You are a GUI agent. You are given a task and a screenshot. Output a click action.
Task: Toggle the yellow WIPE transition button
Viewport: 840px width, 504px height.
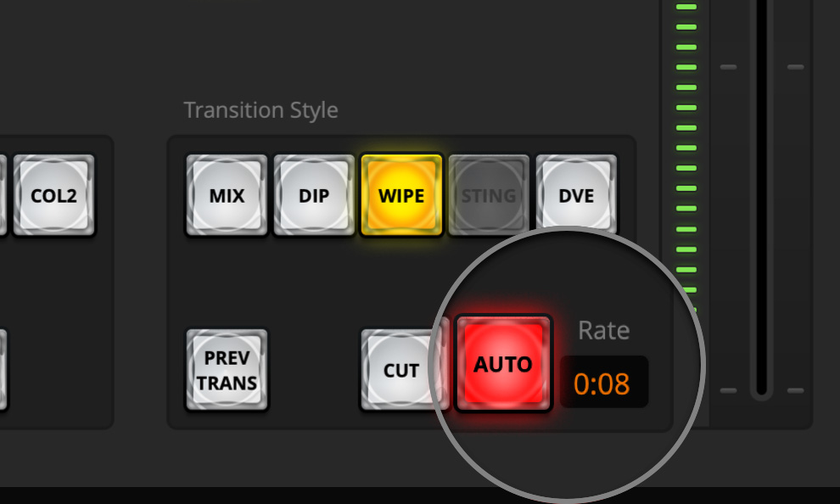[401, 196]
